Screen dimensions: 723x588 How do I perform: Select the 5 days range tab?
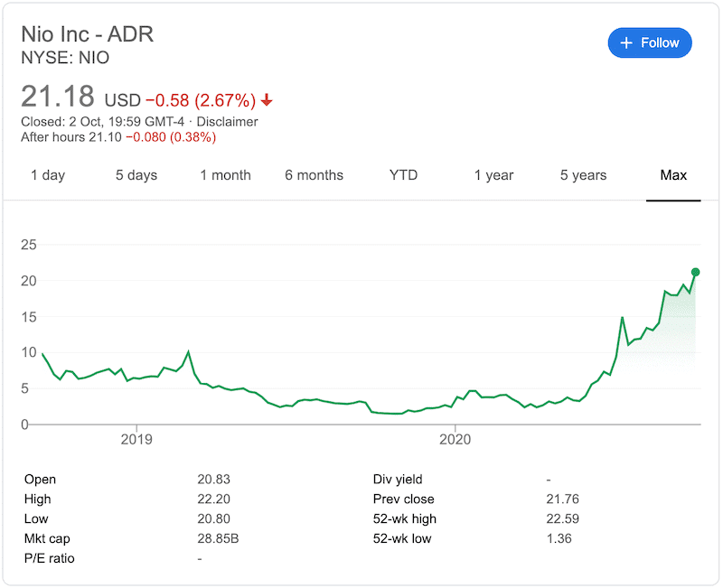pyautogui.click(x=136, y=175)
